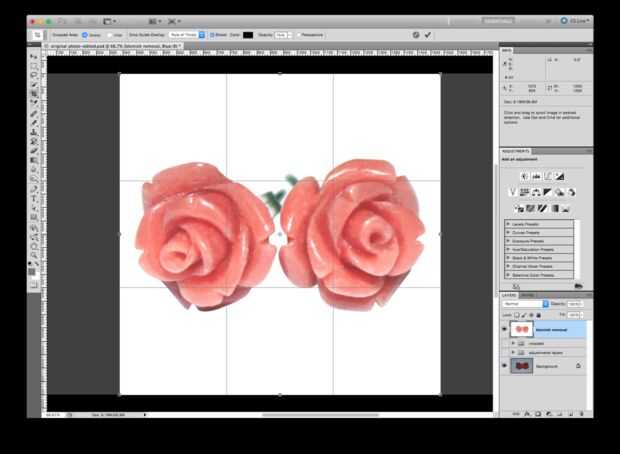Switch to the Adjustments panel tab

(515, 151)
